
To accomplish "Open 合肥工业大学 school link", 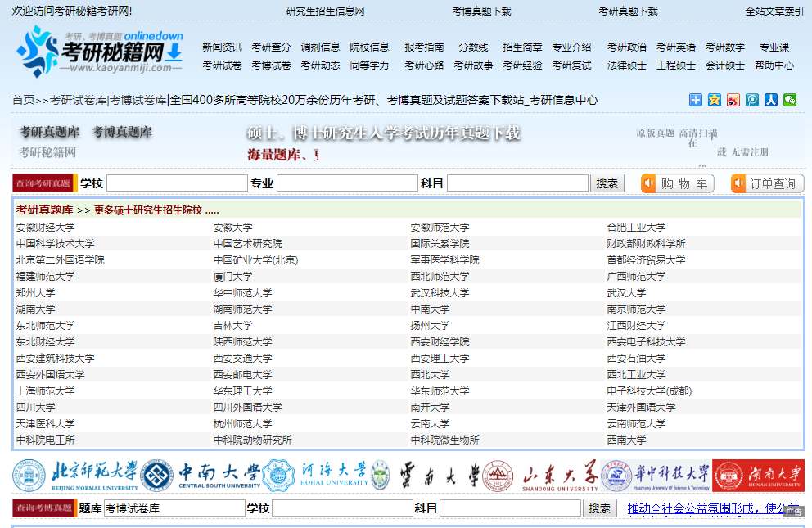I will click(x=637, y=228).
